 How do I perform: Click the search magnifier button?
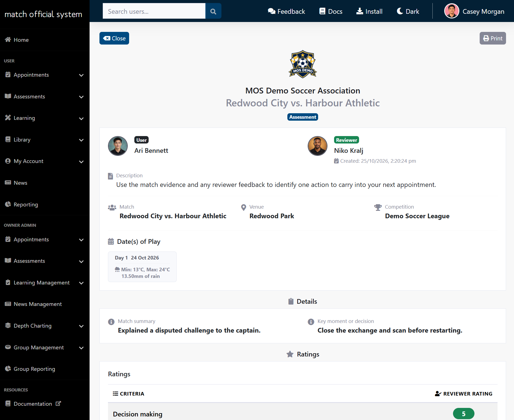[x=213, y=11]
